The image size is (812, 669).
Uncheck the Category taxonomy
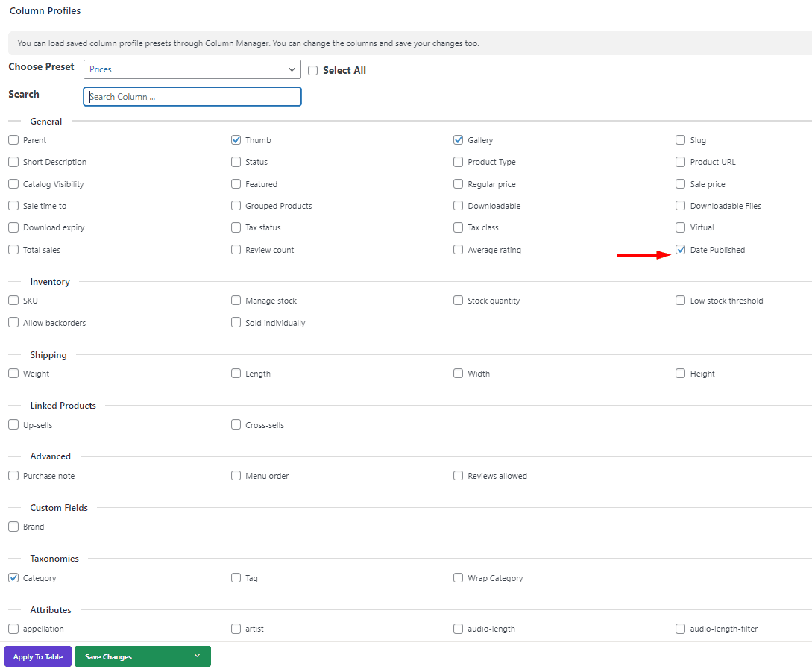(x=13, y=577)
